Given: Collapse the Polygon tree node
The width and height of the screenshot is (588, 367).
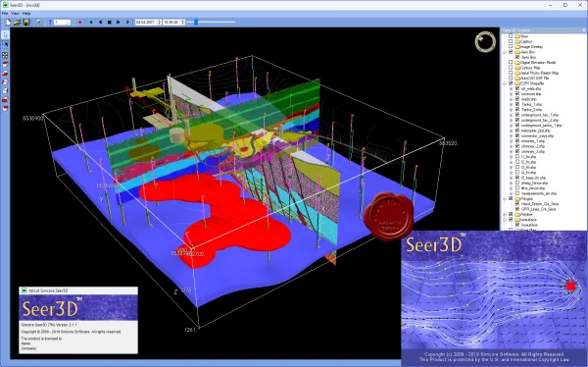Looking at the screenshot, I should pyautogui.click(x=505, y=198).
